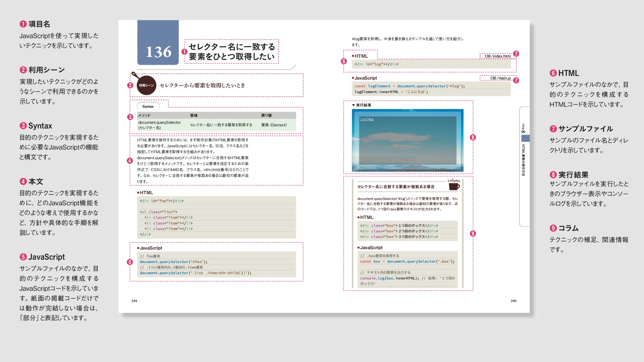The height and width of the screenshot is (362, 644).
Task: Click the Column coffee cup icon
Action: (454, 186)
